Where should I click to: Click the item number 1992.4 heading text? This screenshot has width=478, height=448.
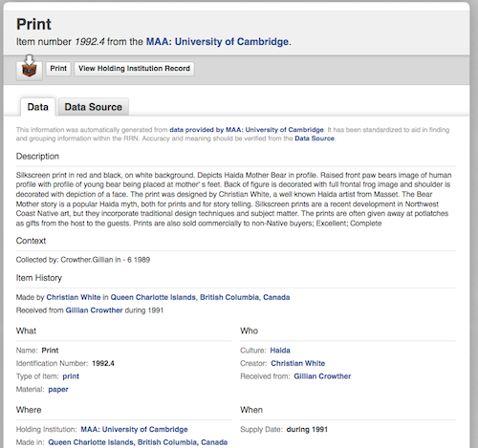pos(90,42)
